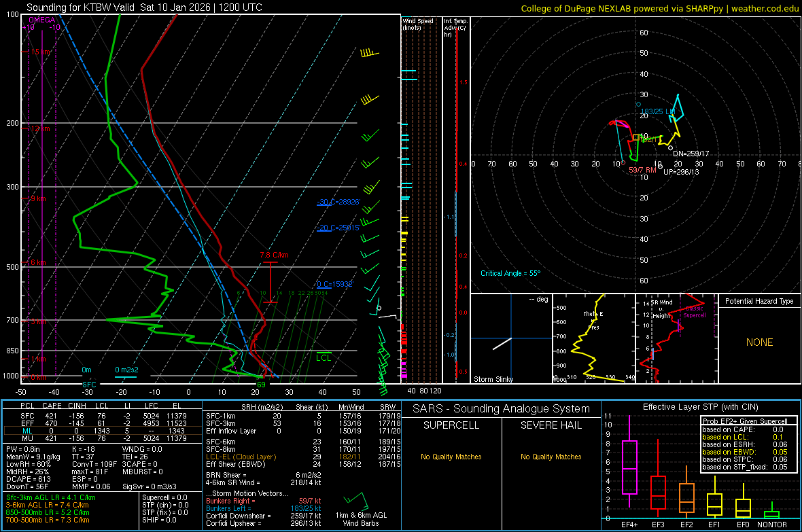The width and height of the screenshot is (802, 532).
Task: Select the 'Wind Speed (knots)' panel header
Action: pos(417,24)
